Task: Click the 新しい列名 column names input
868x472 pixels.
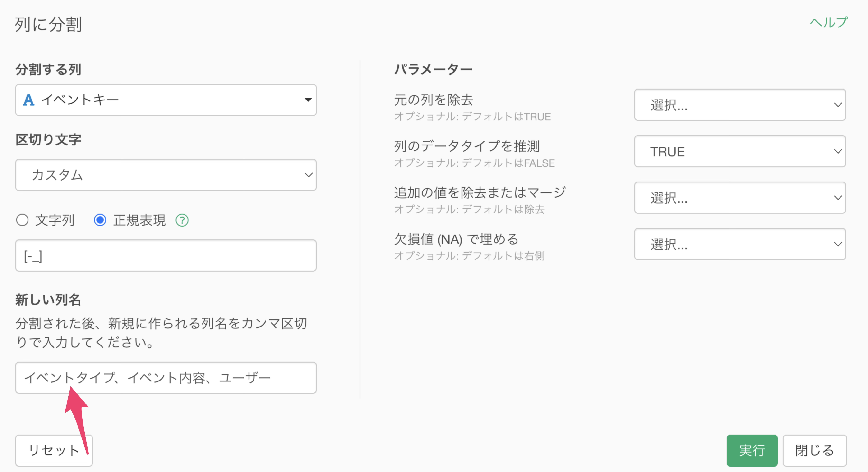Action: tap(166, 378)
